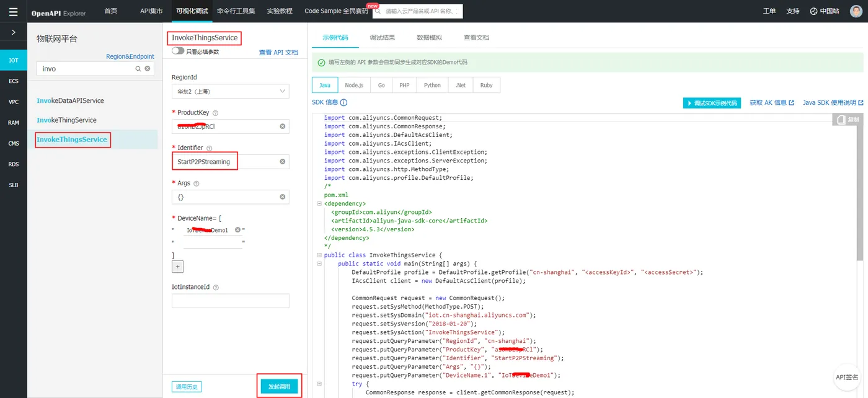Switch to the 查看文档 tab
Image resolution: width=868 pixels, height=398 pixels.
477,37
